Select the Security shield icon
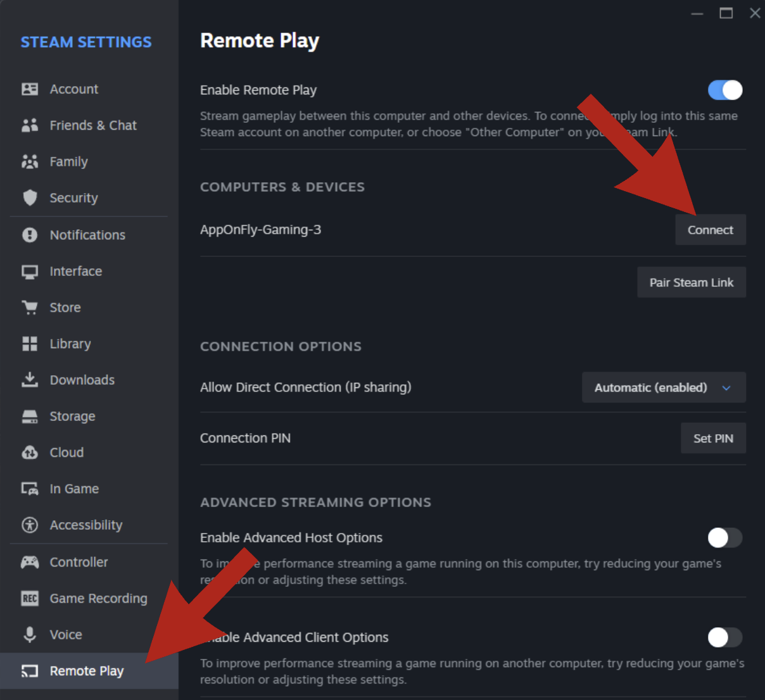 click(x=30, y=198)
